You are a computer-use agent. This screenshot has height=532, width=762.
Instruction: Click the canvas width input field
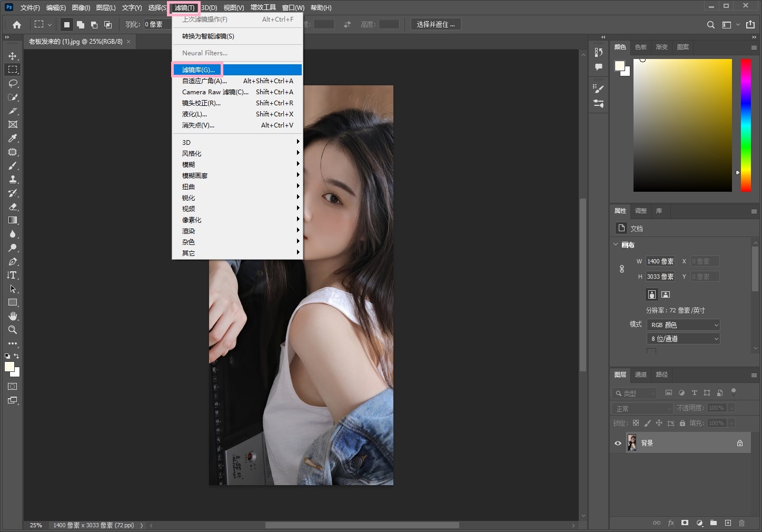(660, 261)
